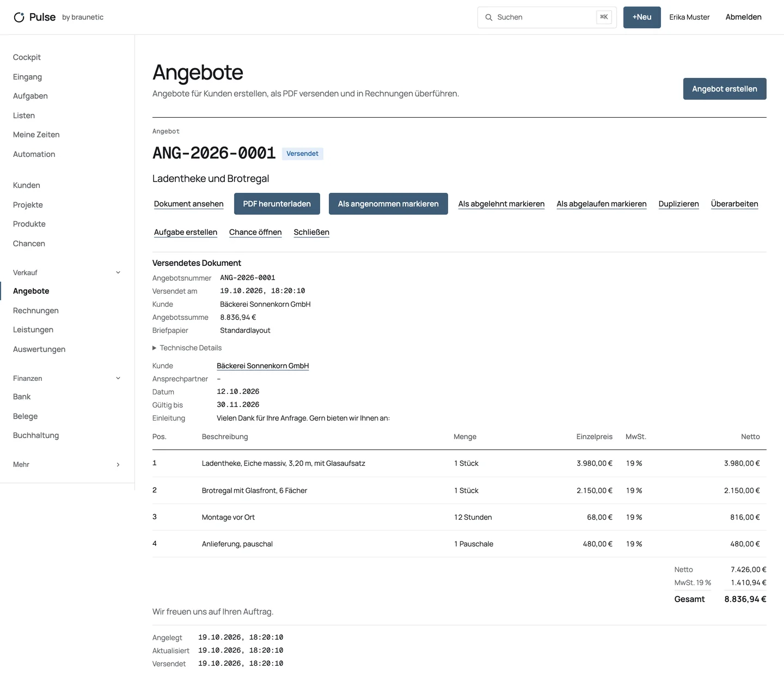The width and height of the screenshot is (784, 681).
Task: Expand Technische Details disclosure triangle
Action: click(x=155, y=348)
